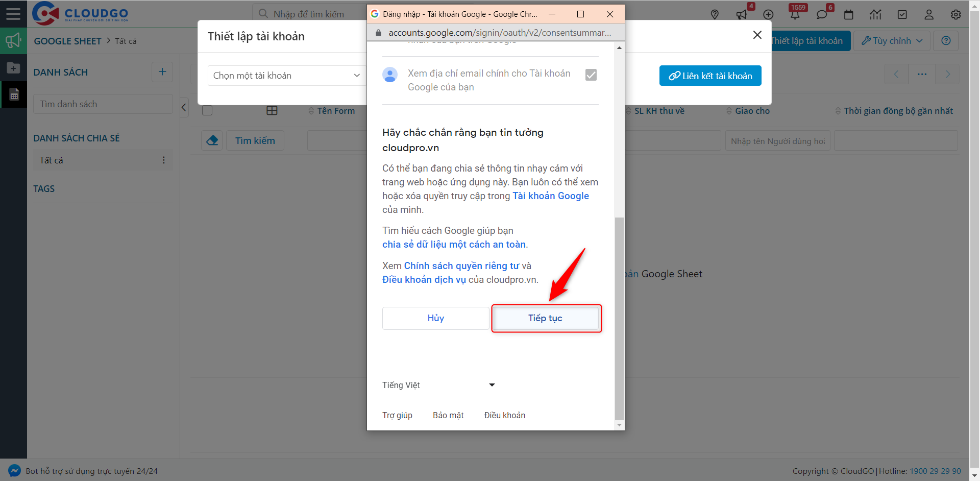Click the megaphone announcements icon in header
The image size is (980, 481).
click(742, 15)
